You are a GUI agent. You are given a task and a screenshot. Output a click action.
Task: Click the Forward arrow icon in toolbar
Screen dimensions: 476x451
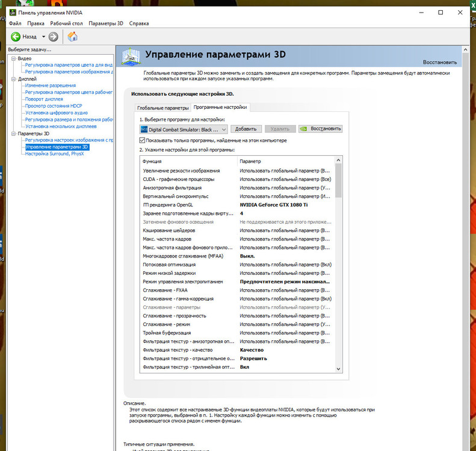[x=53, y=37]
